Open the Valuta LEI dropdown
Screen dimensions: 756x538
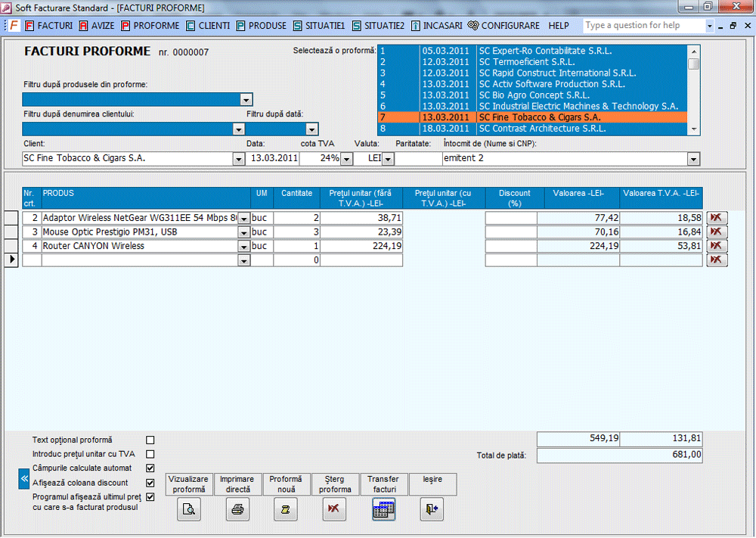click(388, 159)
